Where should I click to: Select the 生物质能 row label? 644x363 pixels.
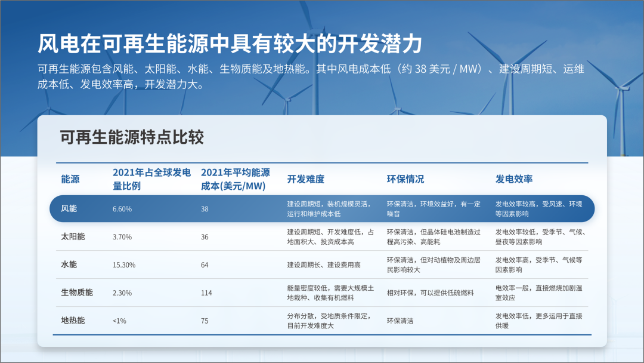77,293
